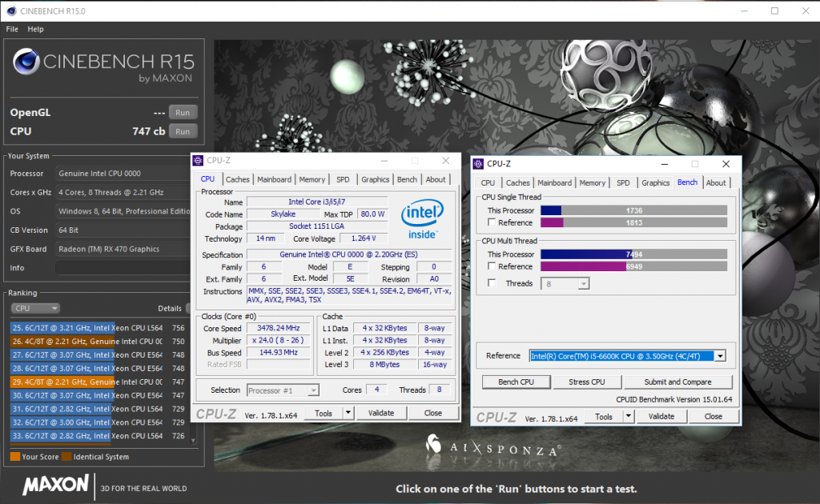Open Mainboard tab in right CPU-Z window
820x504 pixels.
coord(555,182)
